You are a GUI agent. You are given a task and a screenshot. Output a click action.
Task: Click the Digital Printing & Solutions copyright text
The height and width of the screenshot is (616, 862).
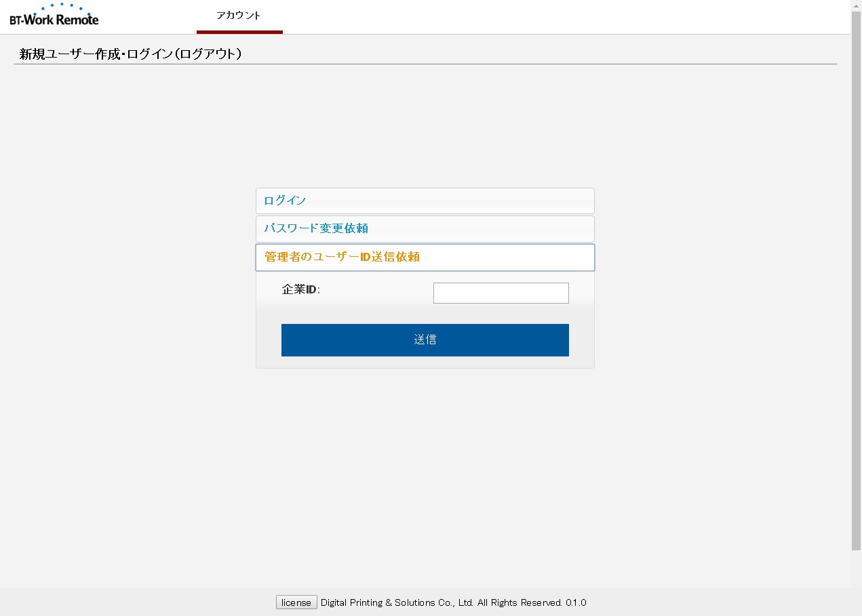(397, 602)
